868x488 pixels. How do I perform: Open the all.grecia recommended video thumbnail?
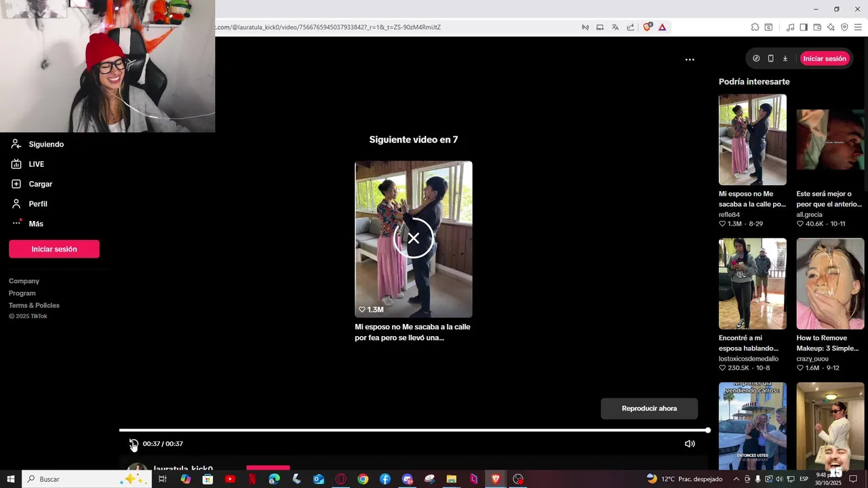[x=830, y=140]
